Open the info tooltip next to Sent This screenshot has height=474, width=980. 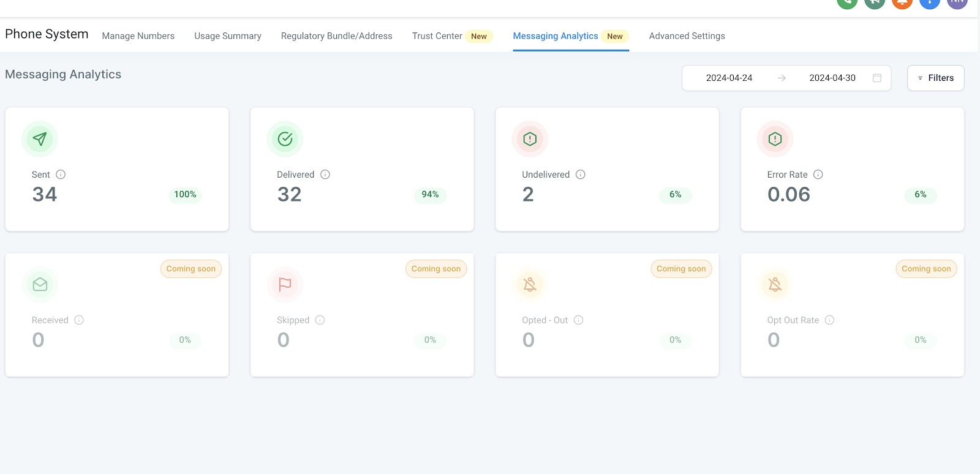(61, 175)
